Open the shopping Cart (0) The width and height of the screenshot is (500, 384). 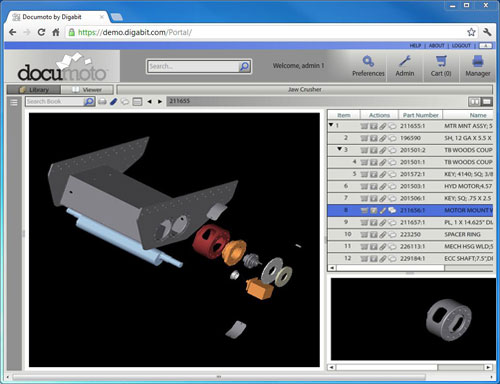pos(441,66)
